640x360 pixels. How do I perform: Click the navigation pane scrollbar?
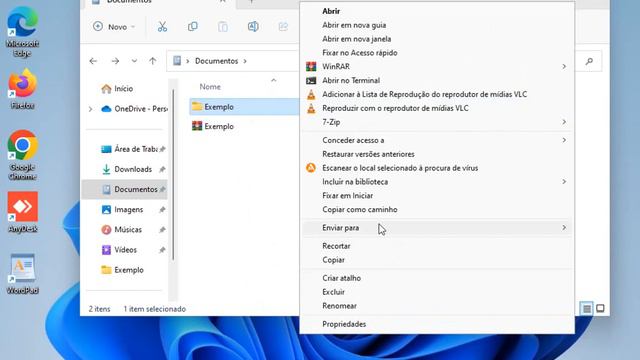(x=173, y=176)
